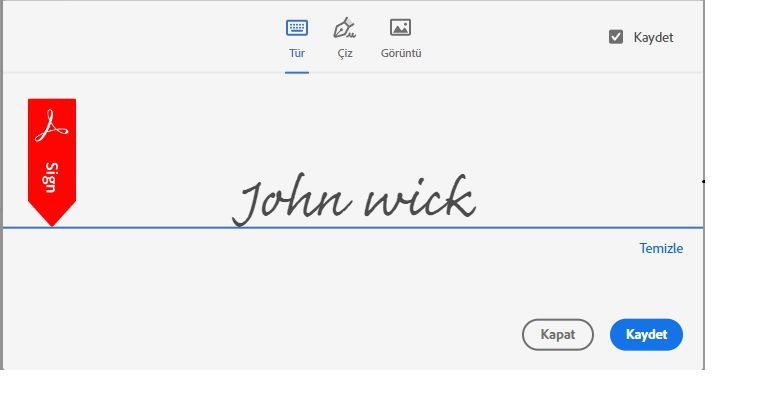Open the Çiz tab label

(345, 54)
